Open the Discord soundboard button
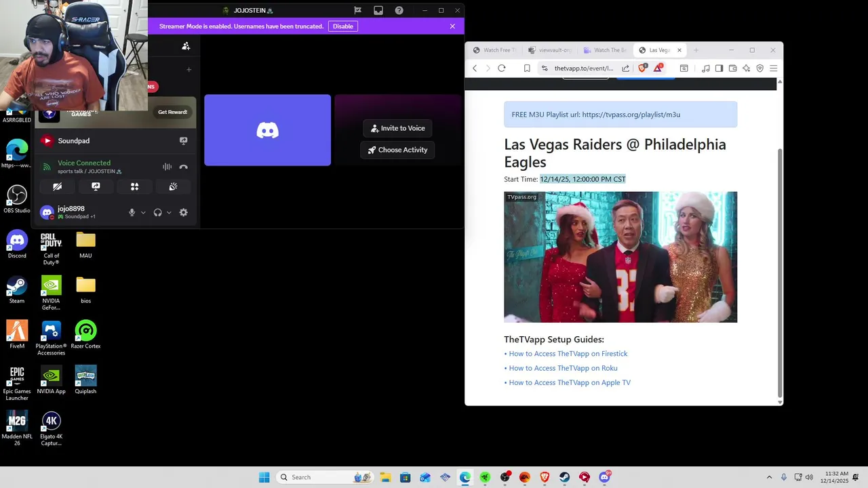868x488 pixels. (173, 186)
